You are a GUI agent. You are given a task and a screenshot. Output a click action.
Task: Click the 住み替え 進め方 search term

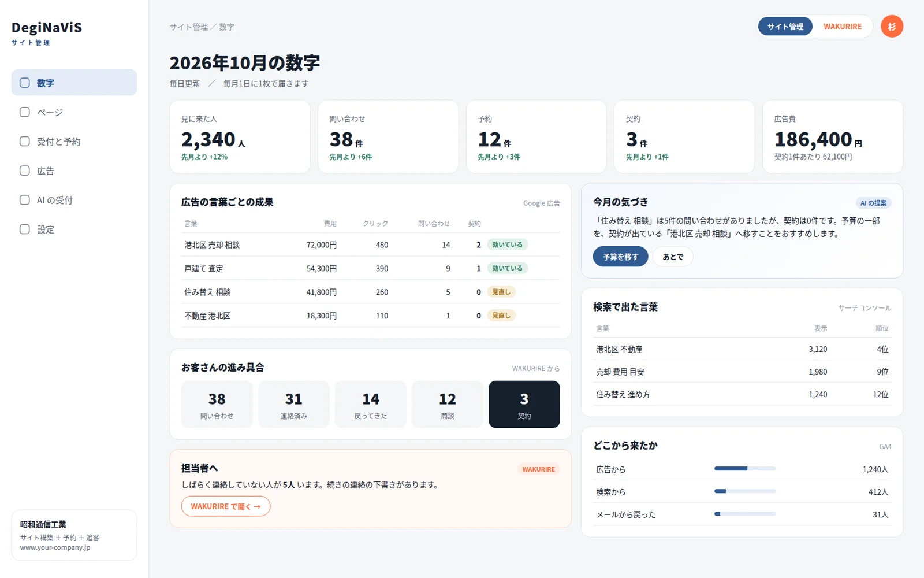click(x=623, y=394)
